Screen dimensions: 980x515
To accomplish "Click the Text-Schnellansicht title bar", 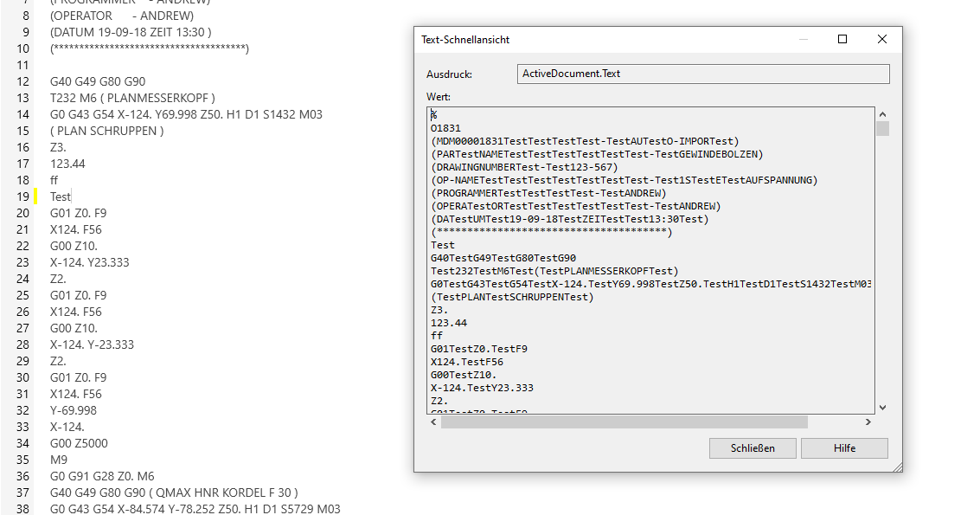I will (x=605, y=39).
